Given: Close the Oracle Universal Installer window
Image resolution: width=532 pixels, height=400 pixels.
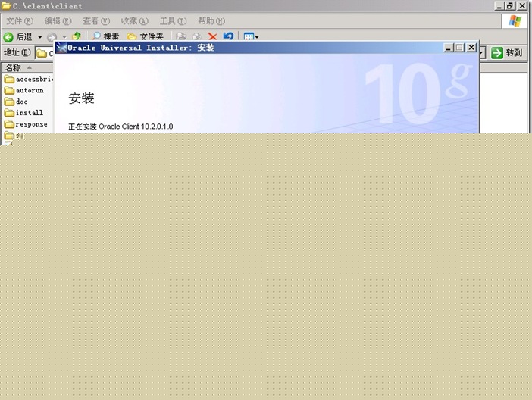Looking at the screenshot, I should (x=471, y=48).
